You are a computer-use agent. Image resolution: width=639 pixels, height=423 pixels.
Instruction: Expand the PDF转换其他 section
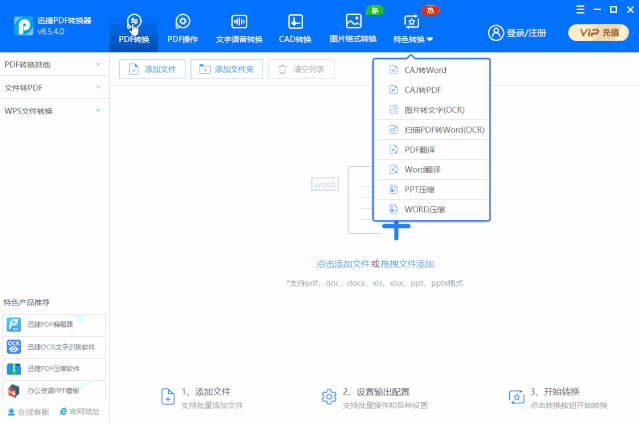point(54,64)
